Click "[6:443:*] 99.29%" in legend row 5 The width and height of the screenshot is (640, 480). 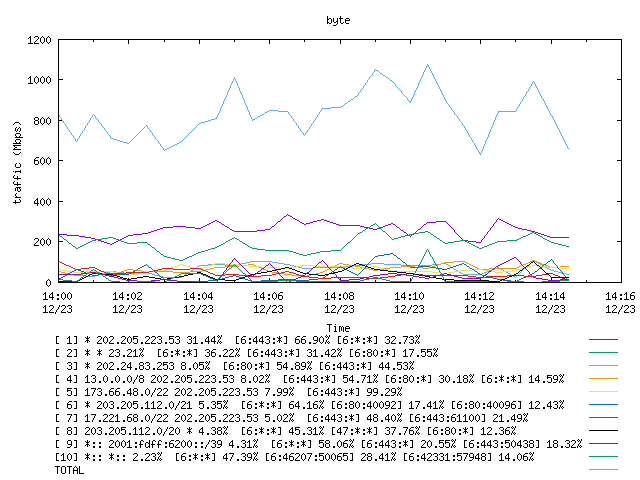click(x=354, y=392)
